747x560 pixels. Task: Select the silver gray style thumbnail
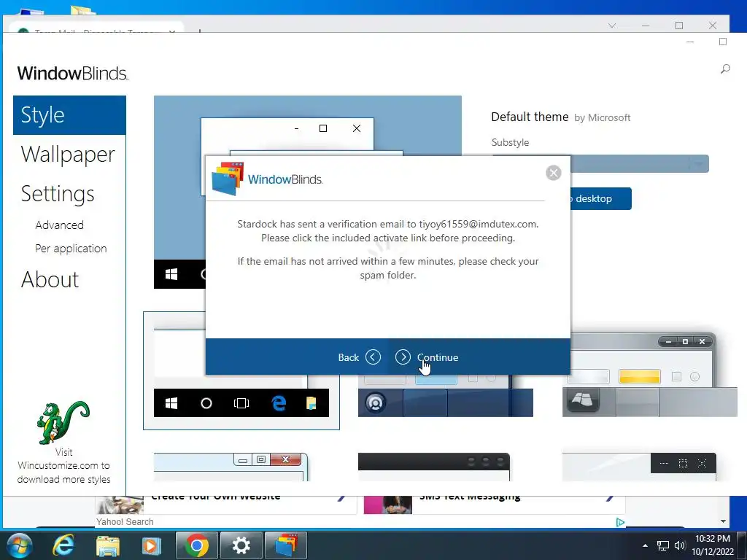point(649,375)
